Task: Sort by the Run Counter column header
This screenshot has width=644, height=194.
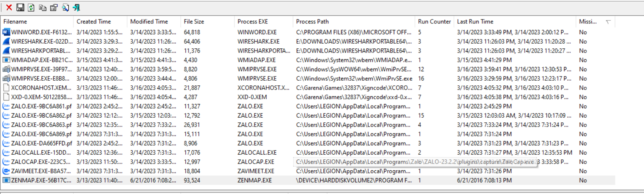Action: coord(434,22)
